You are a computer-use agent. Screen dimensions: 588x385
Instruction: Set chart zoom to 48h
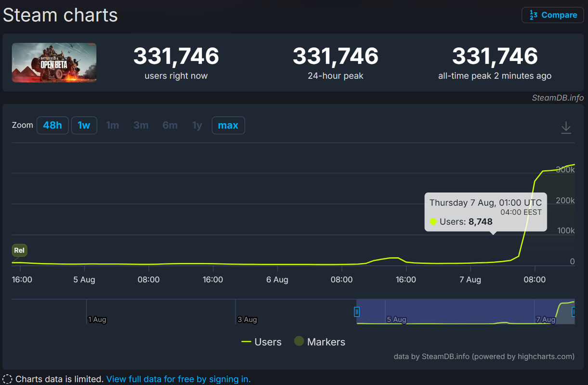[x=52, y=125]
